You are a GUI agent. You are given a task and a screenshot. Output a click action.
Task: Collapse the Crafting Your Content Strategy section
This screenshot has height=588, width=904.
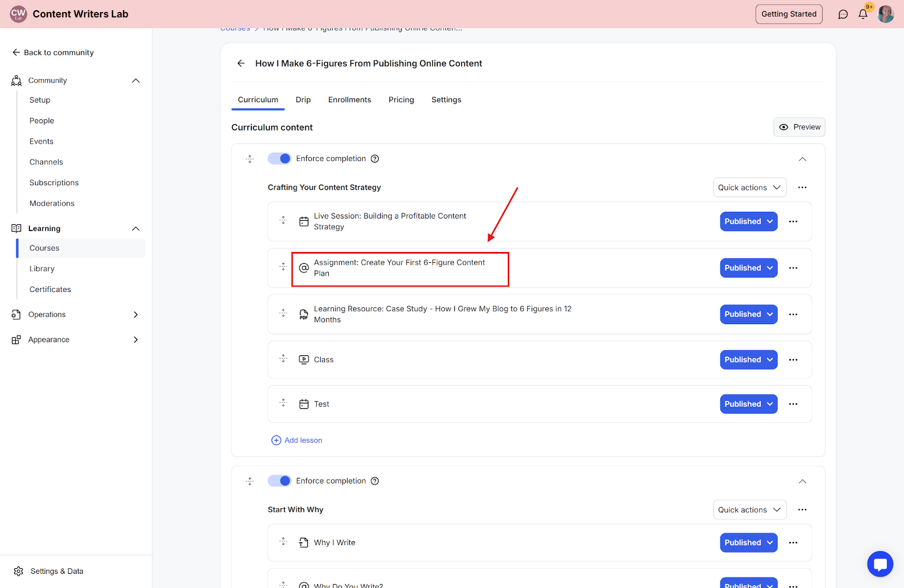[x=802, y=159]
